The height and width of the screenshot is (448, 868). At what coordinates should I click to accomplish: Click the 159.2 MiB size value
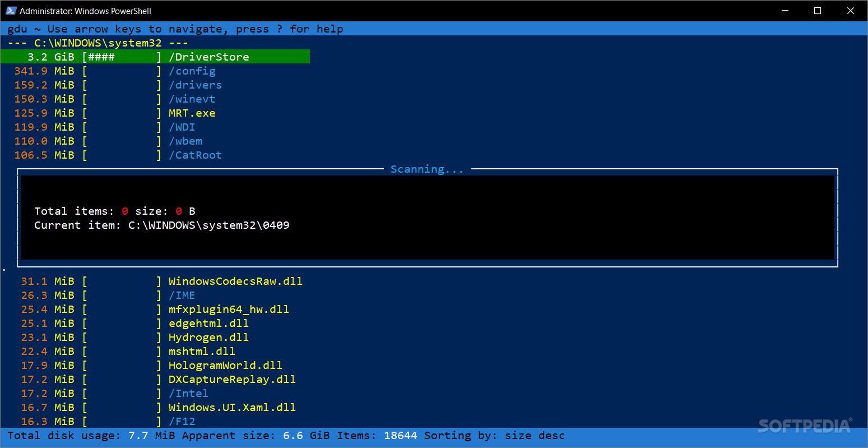pos(44,85)
